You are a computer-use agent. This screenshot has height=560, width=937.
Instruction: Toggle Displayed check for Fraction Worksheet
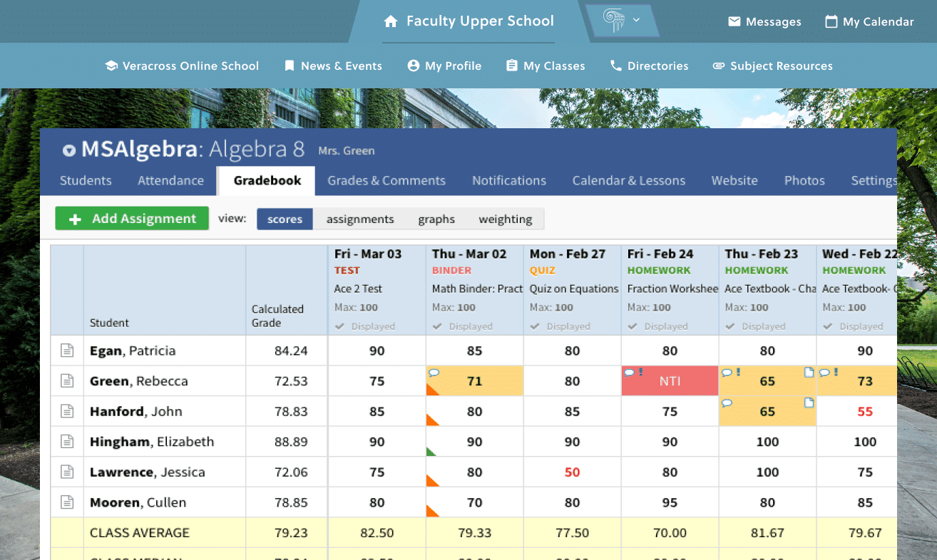[633, 326]
